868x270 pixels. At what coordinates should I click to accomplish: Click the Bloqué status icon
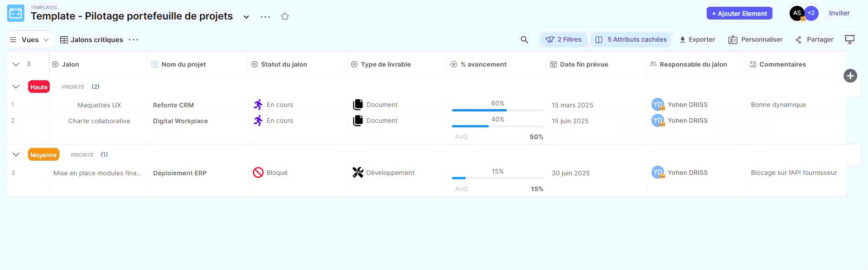click(x=258, y=173)
